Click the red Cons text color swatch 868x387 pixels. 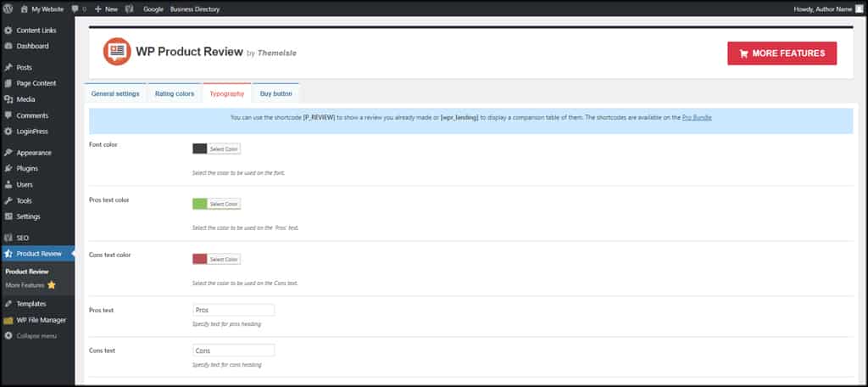(x=200, y=259)
